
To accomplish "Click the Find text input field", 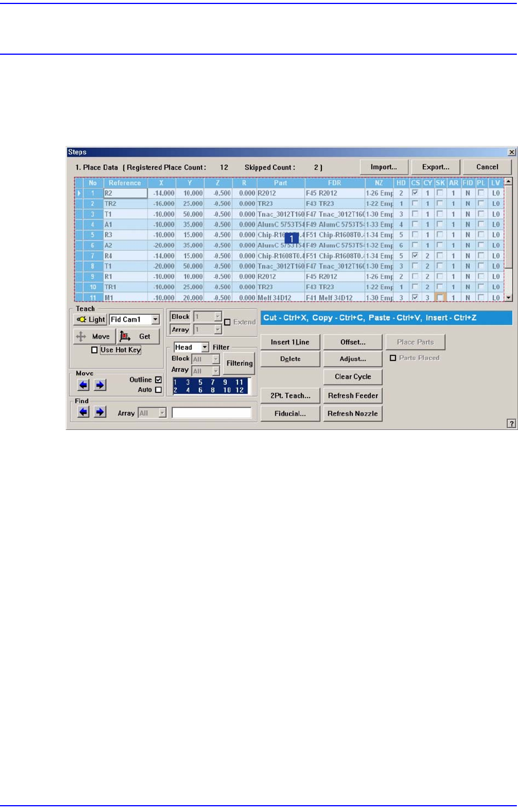I will [211, 413].
